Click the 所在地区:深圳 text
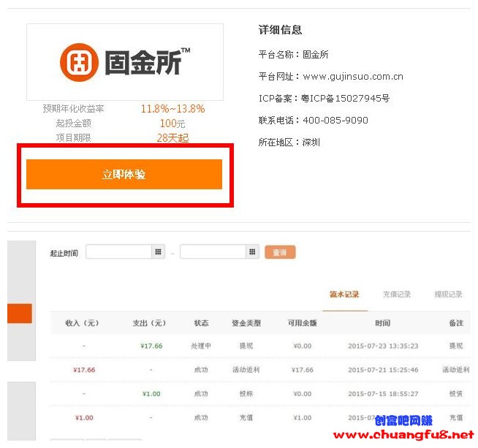The width and height of the screenshot is (478, 448). click(x=289, y=143)
